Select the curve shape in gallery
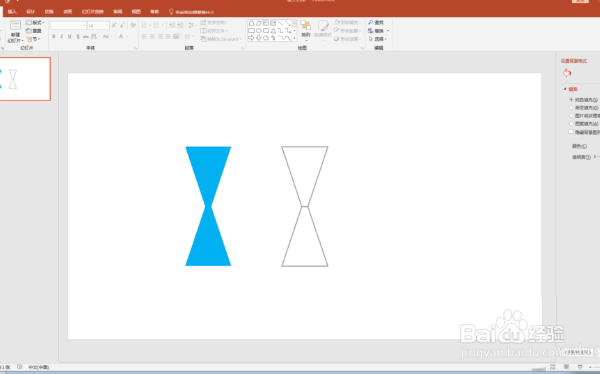The width and height of the screenshot is (600, 374). [x=280, y=38]
